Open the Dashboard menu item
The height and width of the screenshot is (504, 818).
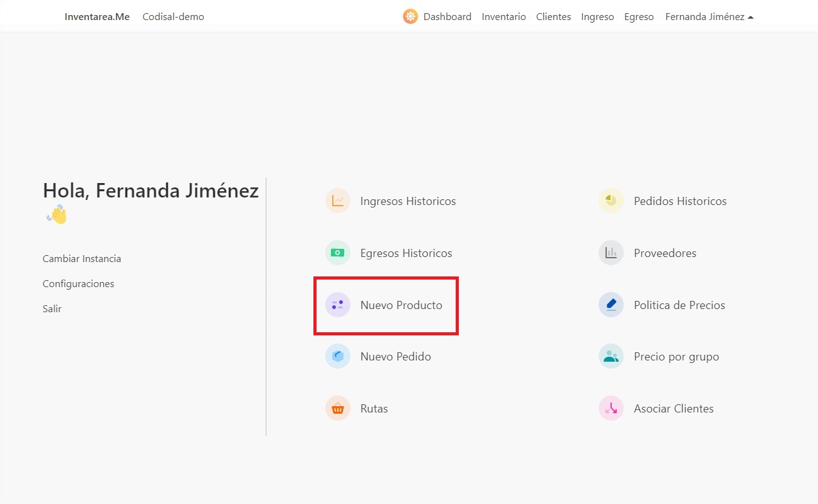coord(447,16)
